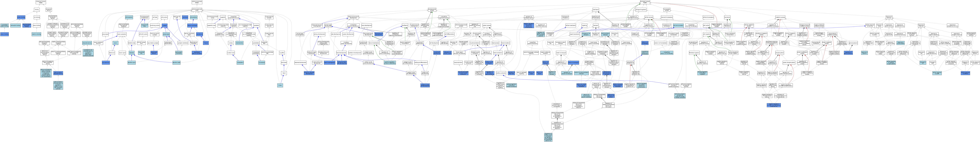Click the dendritic shaft node
The image size is (980, 142).
point(176,63)
